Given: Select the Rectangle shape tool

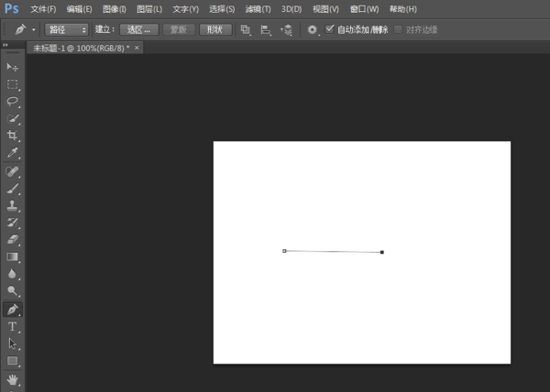Looking at the screenshot, I should click(x=12, y=361).
